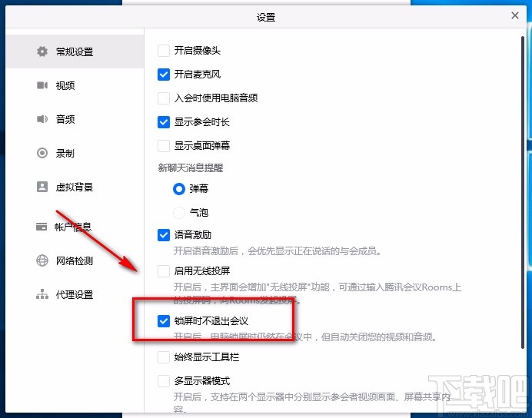Close the 设置 dialog

(x=514, y=15)
